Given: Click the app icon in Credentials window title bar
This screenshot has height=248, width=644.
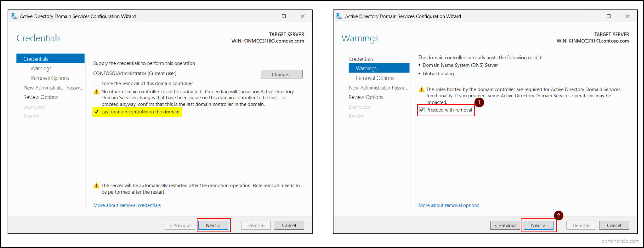Looking at the screenshot, I should (14, 16).
